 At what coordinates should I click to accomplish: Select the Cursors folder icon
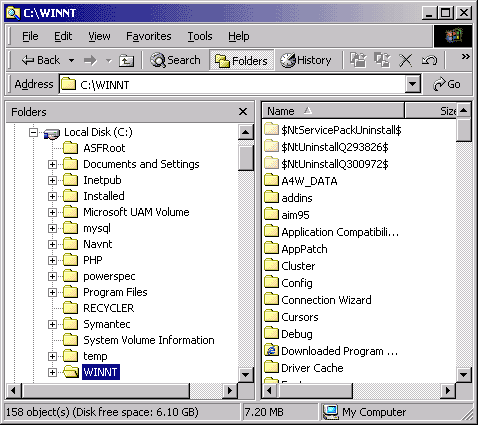pyautogui.click(x=271, y=316)
